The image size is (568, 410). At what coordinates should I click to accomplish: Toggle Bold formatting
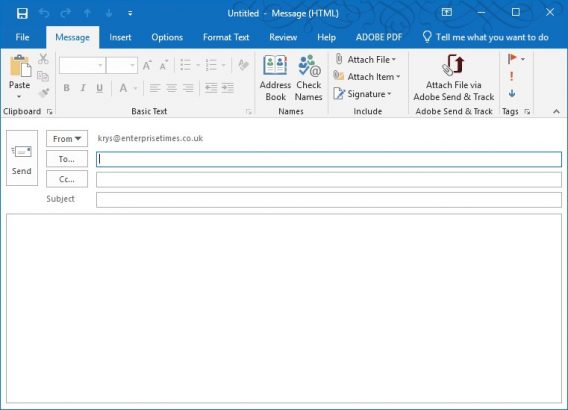click(67, 88)
